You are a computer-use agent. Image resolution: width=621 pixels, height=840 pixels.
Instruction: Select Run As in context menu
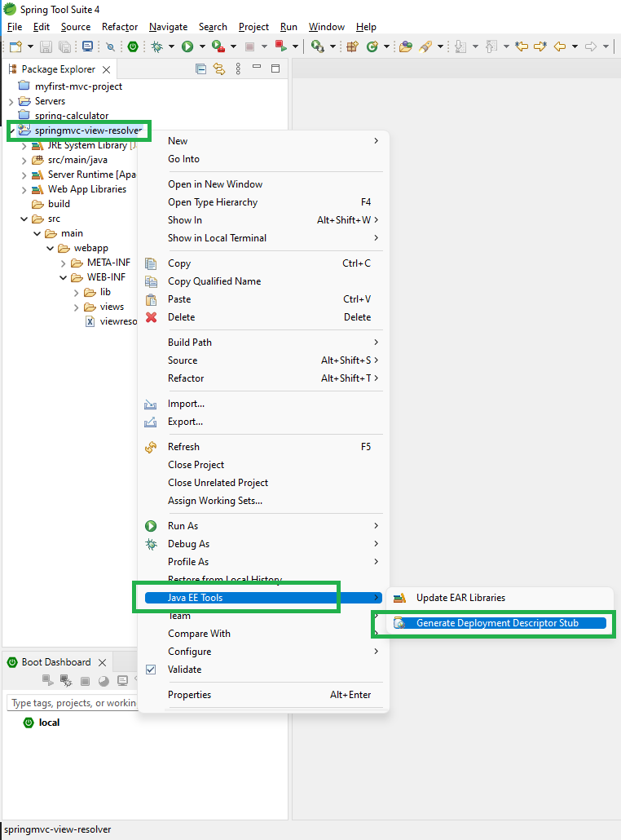pyautogui.click(x=263, y=526)
